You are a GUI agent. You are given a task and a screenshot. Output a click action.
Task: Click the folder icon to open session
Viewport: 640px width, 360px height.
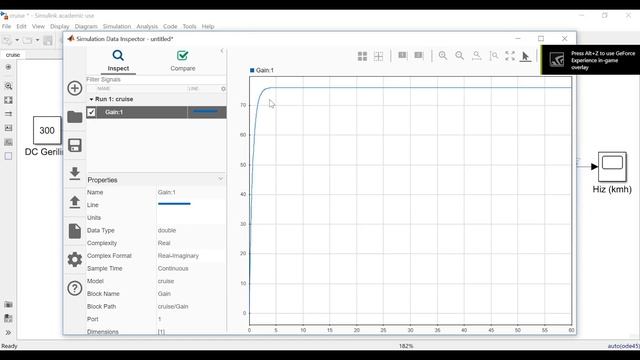pyautogui.click(x=75, y=117)
